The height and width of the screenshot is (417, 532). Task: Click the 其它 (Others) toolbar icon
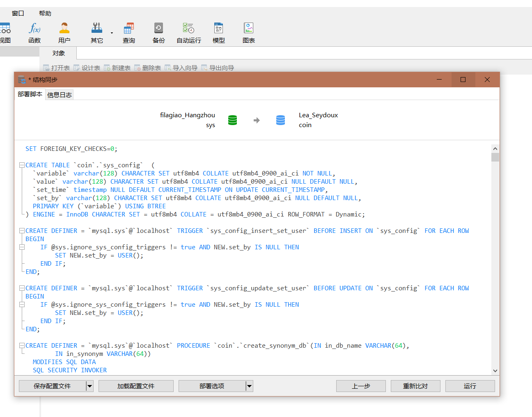(97, 33)
